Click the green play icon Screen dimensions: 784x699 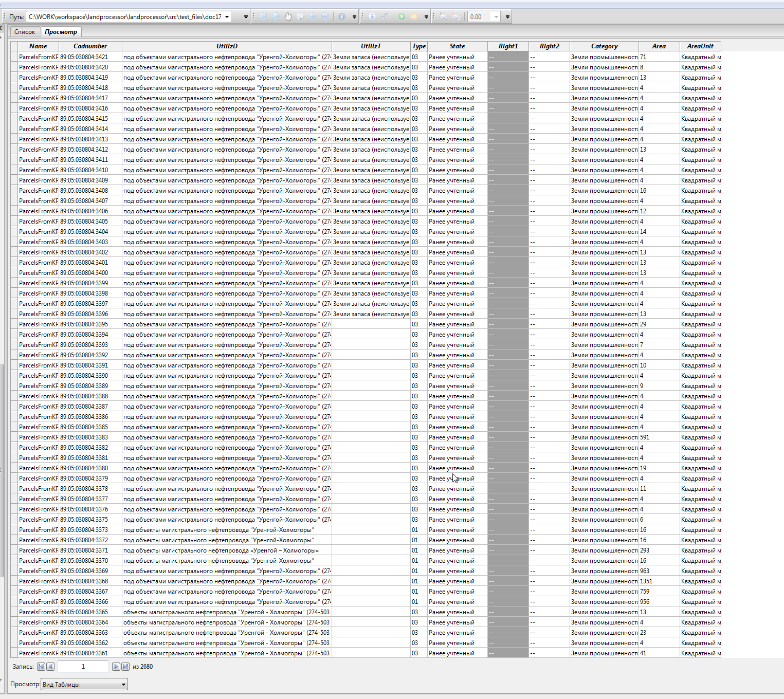pyautogui.click(x=402, y=16)
